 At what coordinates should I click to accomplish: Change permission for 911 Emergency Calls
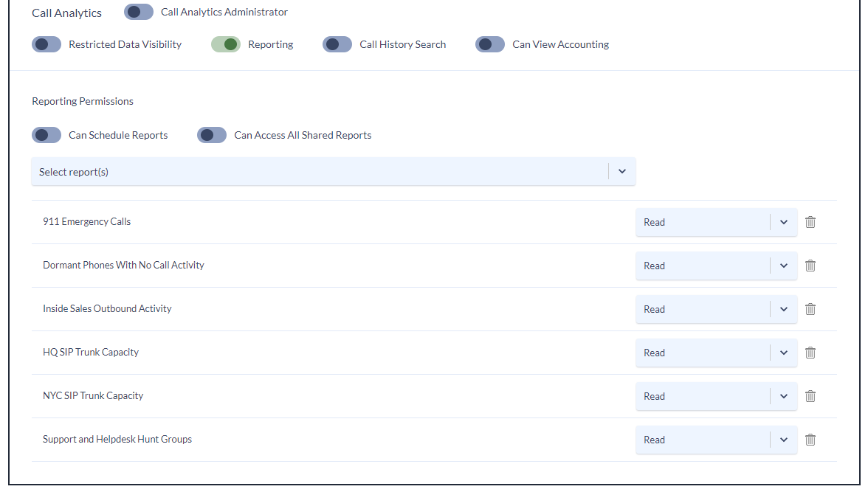pos(716,222)
